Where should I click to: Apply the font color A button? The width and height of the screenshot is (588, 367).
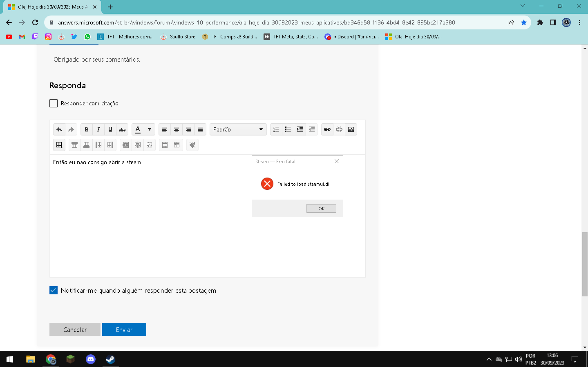138,129
